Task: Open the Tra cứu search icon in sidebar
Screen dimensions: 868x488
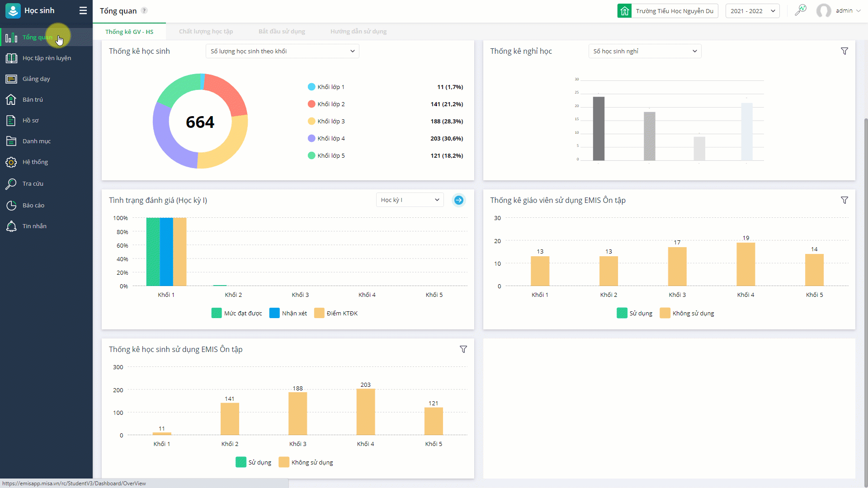Action: tap(11, 184)
